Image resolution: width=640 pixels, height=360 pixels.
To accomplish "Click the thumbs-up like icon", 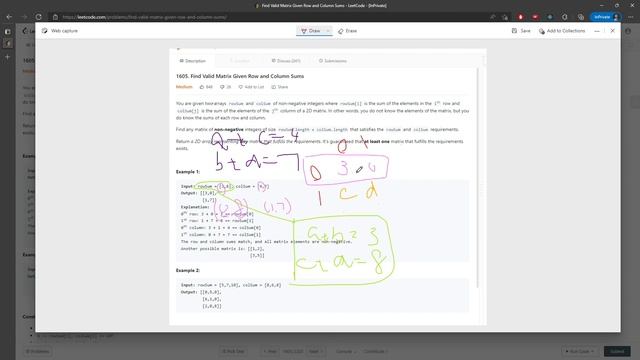I will (x=202, y=87).
